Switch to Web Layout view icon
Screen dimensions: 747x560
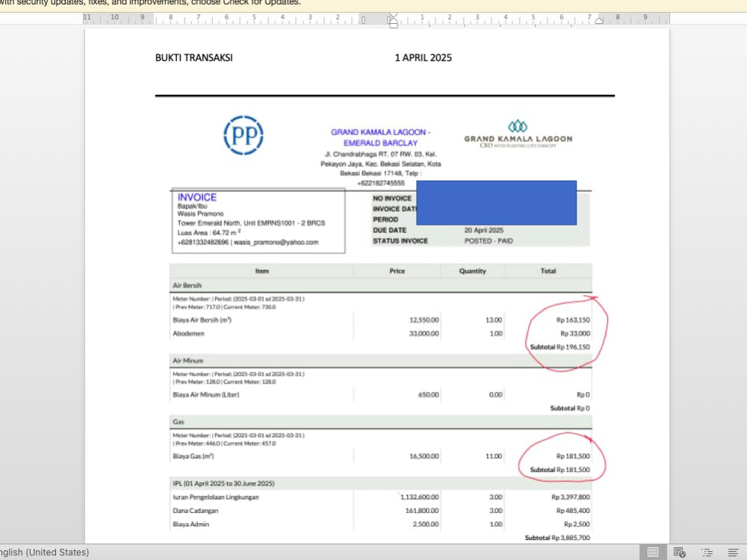tap(680, 553)
